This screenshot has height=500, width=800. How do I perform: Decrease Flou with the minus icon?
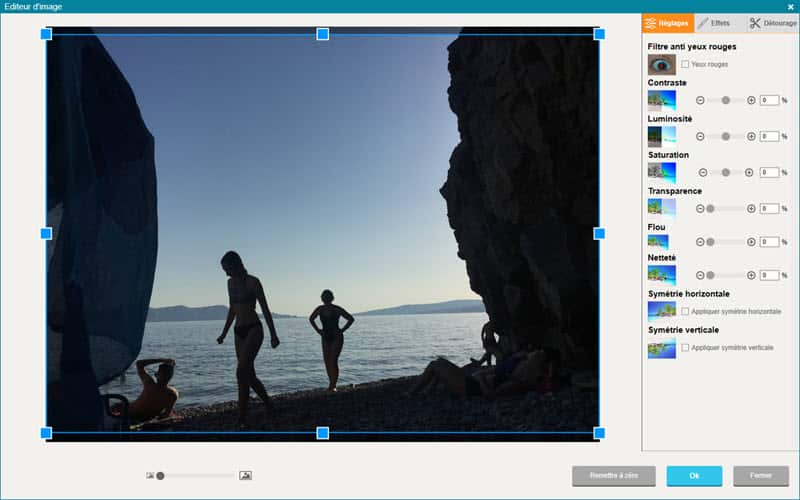pos(700,242)
